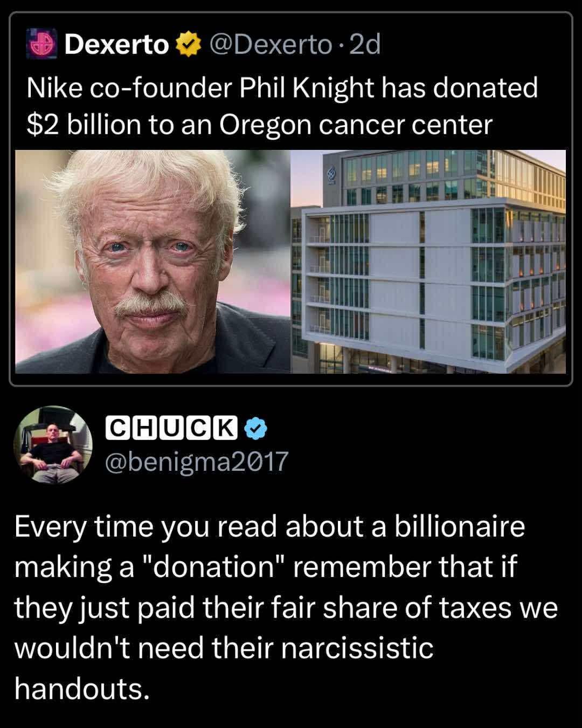The height and width of the screenshot is (728, 582).
Task: Click the final word "handouts."
Action: [81, 689]
